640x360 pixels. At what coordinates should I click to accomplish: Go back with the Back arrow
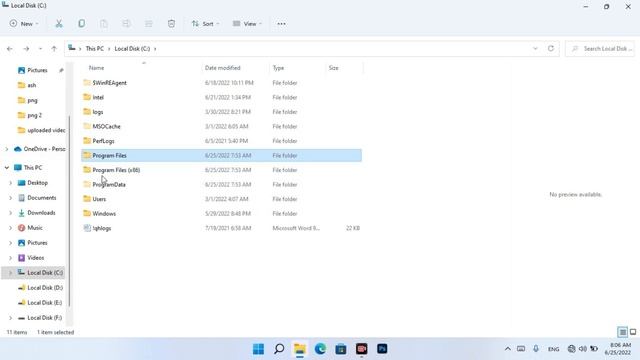pyautogui.click(x=10, y=49)
